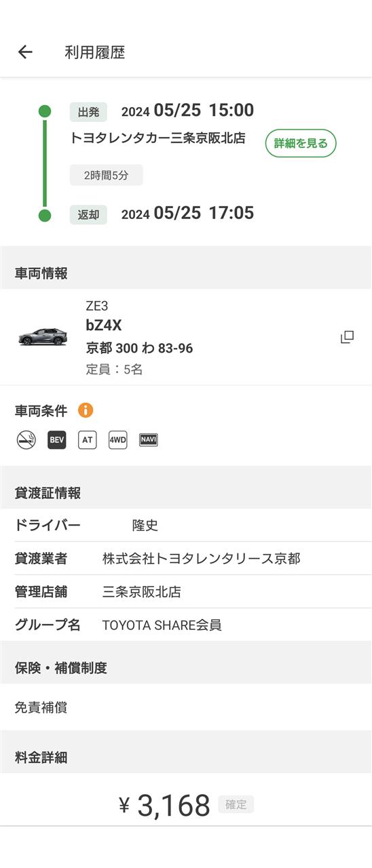The width and height of the screenshot is (372, 868).
Task: Tap the 出発 departure label
Action: coord(88,112)
